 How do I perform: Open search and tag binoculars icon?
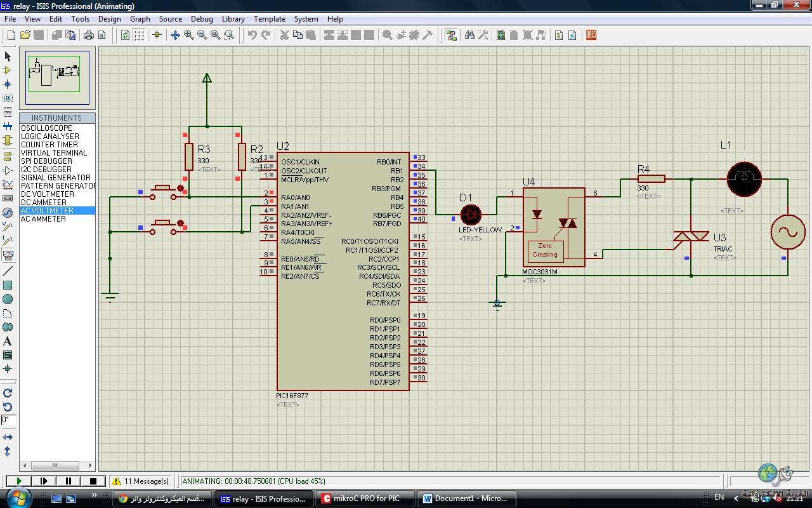469,35
